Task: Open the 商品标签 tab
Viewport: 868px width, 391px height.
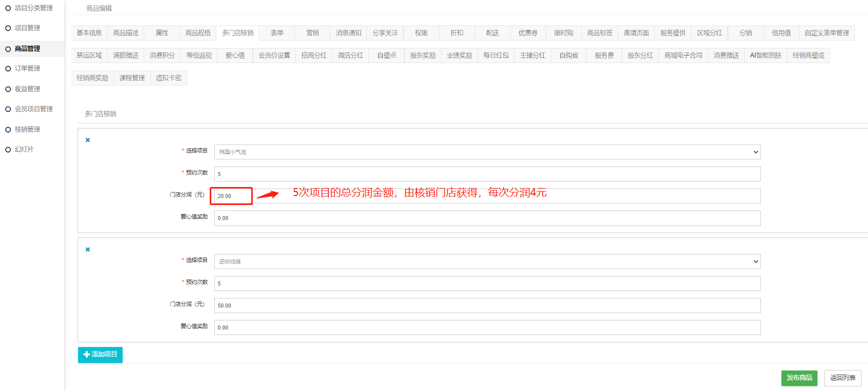Action: 600,33
